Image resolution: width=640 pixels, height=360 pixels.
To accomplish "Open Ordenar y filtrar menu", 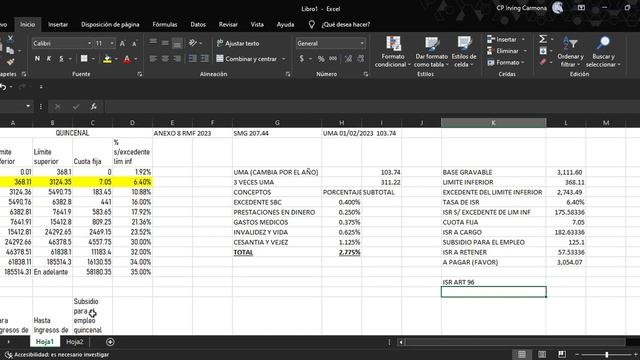I will click(x=570, y=52).
